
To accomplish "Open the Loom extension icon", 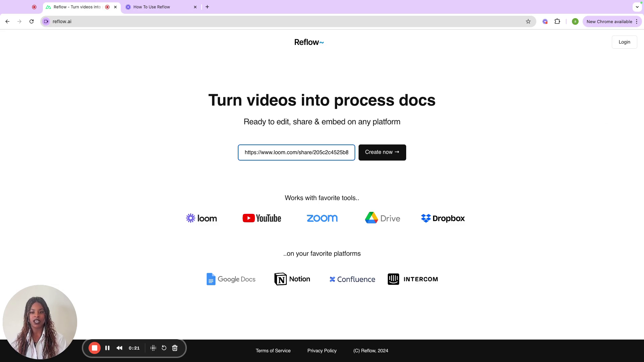I will 545,21.
